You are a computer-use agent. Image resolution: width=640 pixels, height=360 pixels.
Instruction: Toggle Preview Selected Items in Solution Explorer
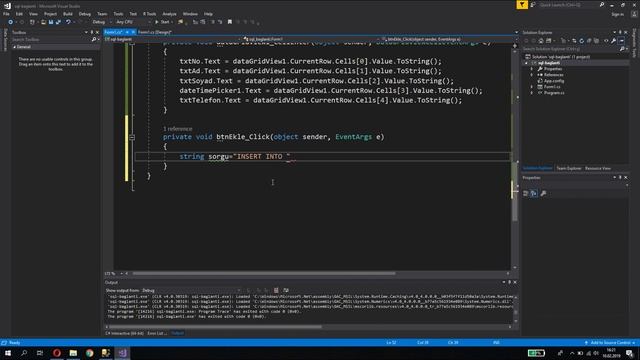[621, 41]
